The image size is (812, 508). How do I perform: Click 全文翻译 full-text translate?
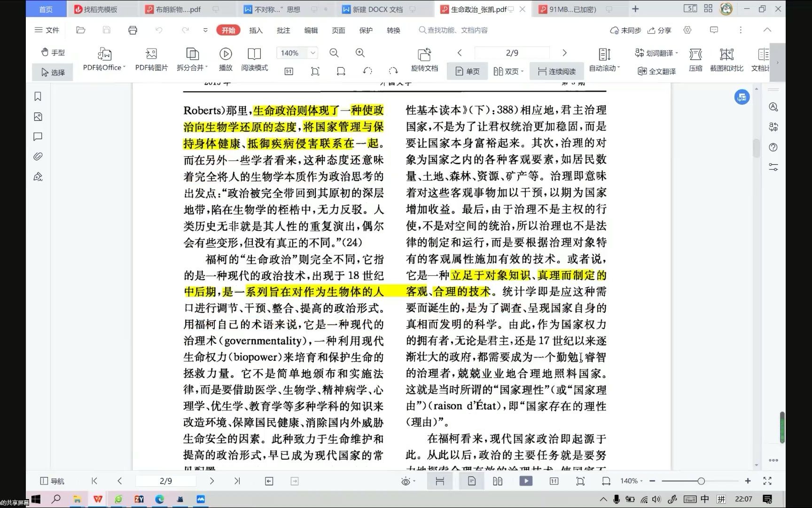tap(656, 71)
